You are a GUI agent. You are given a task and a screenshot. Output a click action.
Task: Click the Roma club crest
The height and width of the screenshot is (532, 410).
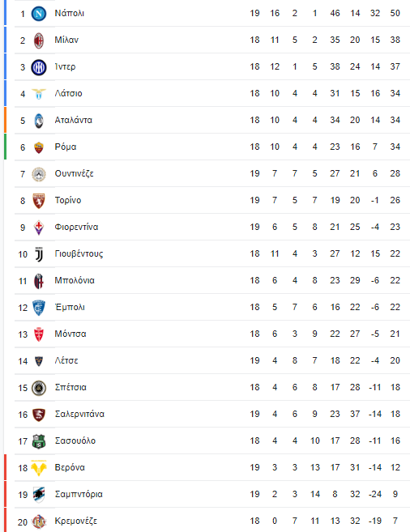click(39, 147)
